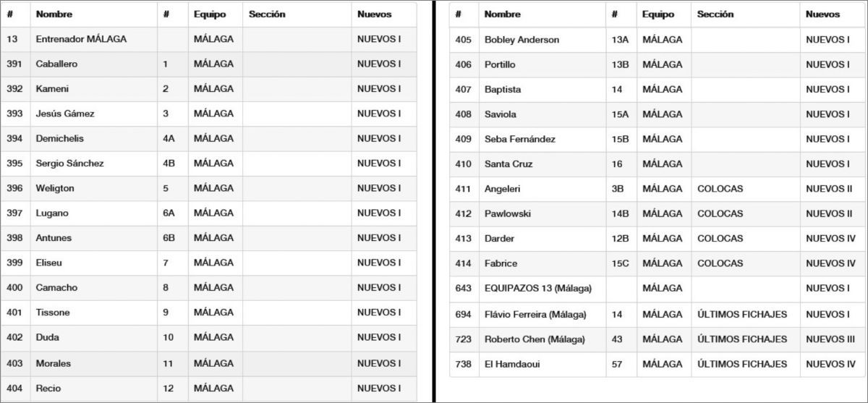This screenshot has height=403, width=868.
Task: Click the Nuevos header in right table
Action: tap(822, 14)
